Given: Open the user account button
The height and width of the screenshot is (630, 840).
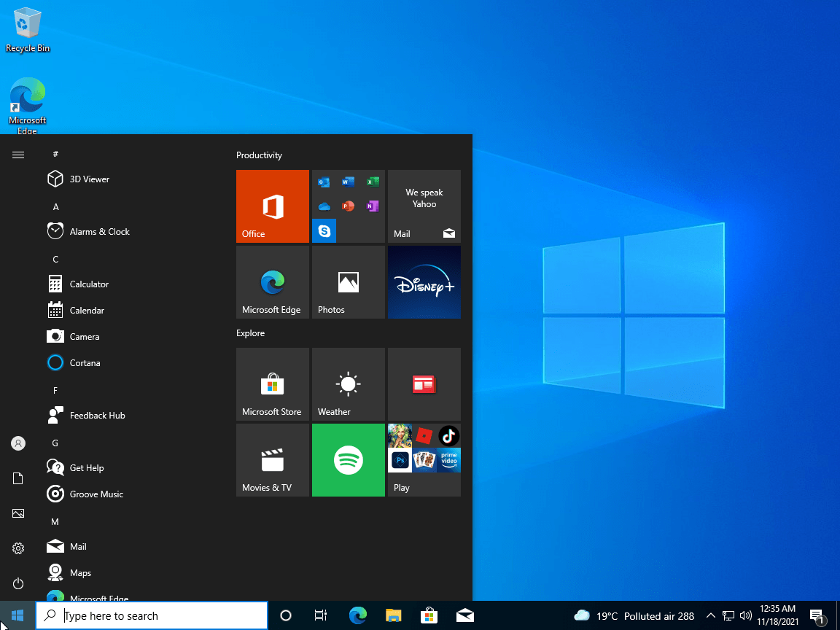Looking at the screenshot, I should click(x=17, y=443).
